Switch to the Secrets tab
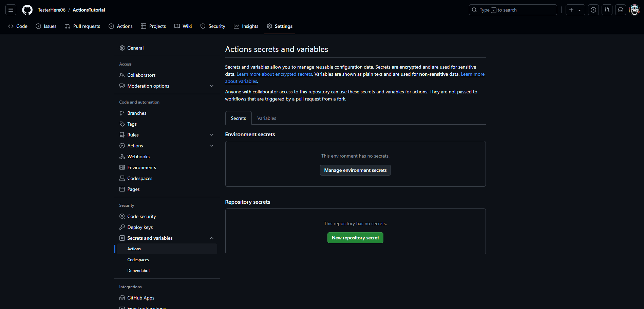The height and width of the screenshot is (309, 644). [238, 118]
